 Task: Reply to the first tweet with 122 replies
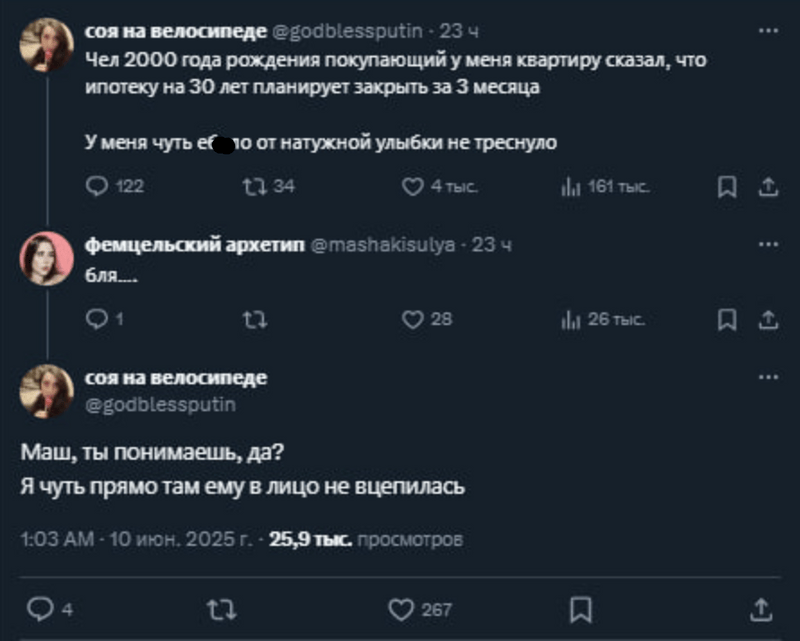pos(98,186)
